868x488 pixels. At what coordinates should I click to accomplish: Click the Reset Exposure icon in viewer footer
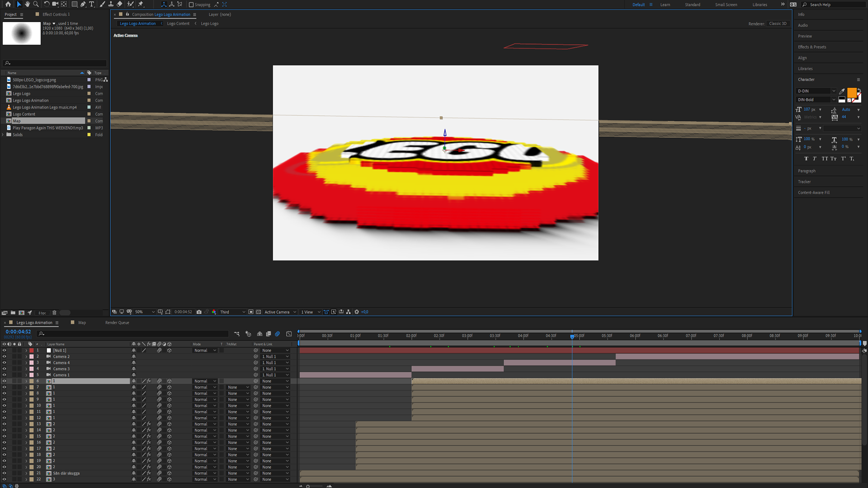point(357,312)
